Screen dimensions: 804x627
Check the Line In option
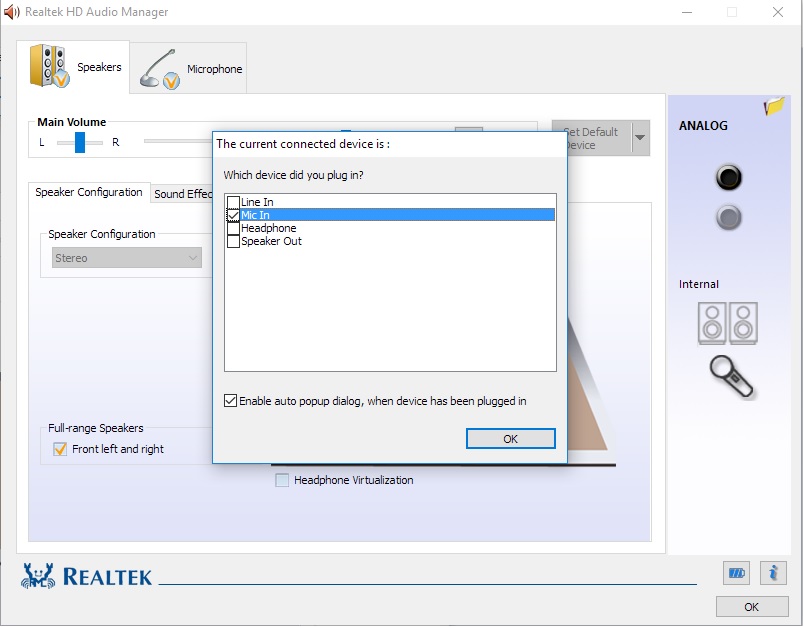[x=233, y=202]
